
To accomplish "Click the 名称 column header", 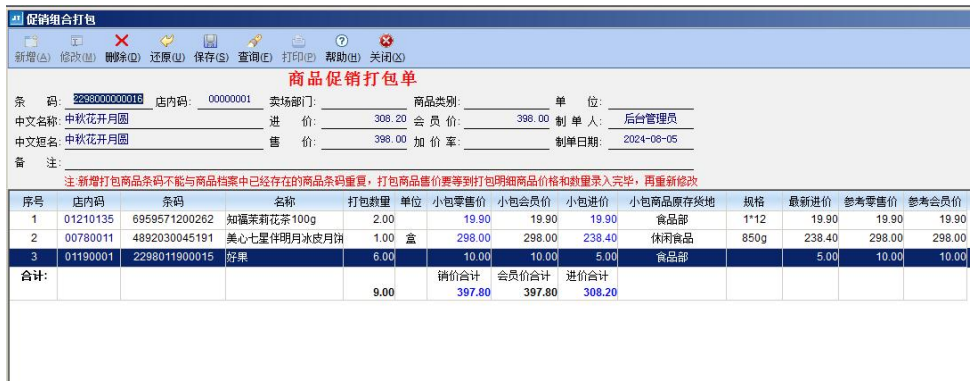I will click(x=284, y=201).
